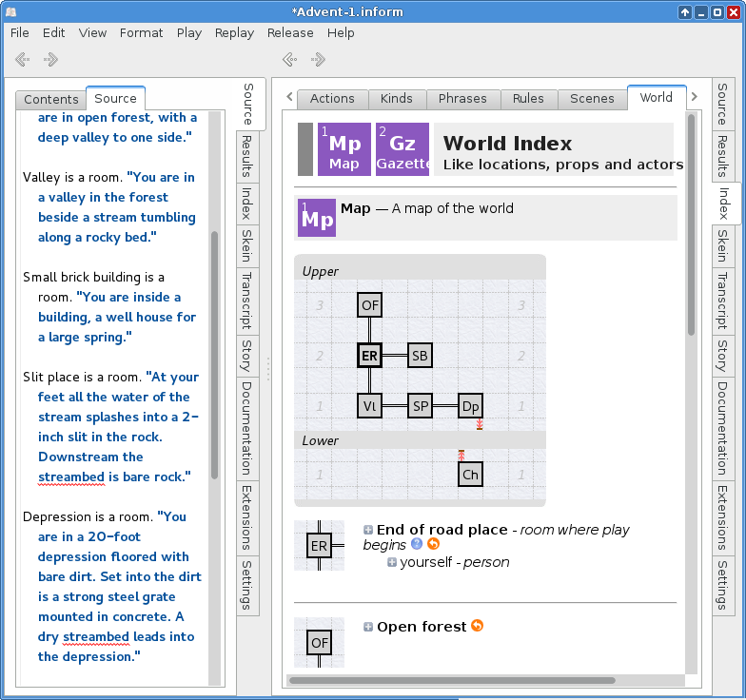Go back in left panel history
This screenshot has width=746, height=700.
click(x=23, y=59)
